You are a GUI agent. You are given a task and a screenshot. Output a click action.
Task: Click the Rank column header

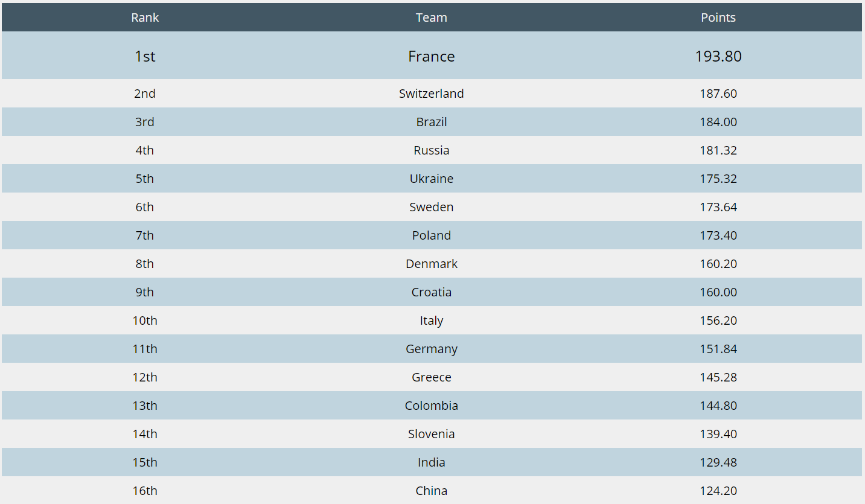[145, 18]
